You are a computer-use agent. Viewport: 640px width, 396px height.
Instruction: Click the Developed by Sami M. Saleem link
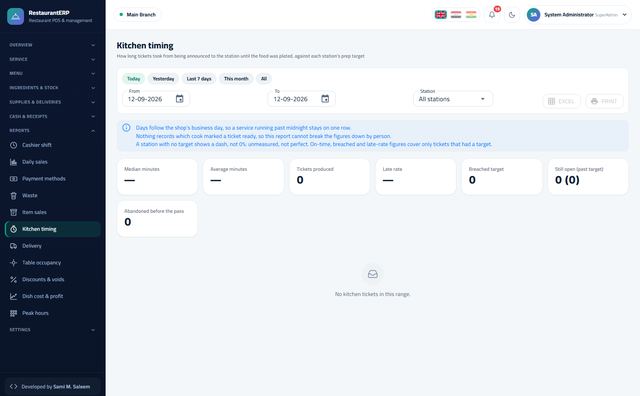52,387
